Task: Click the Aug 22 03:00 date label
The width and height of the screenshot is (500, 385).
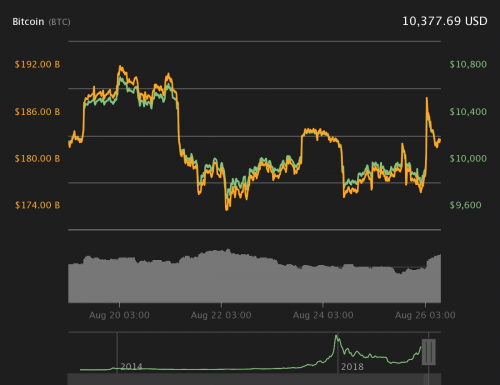Action: coord(221,315)
